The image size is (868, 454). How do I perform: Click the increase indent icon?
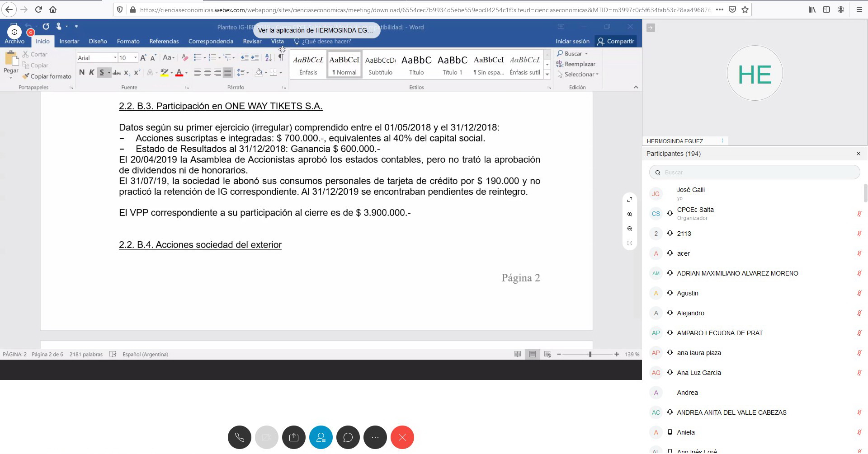tap(255, 57)
